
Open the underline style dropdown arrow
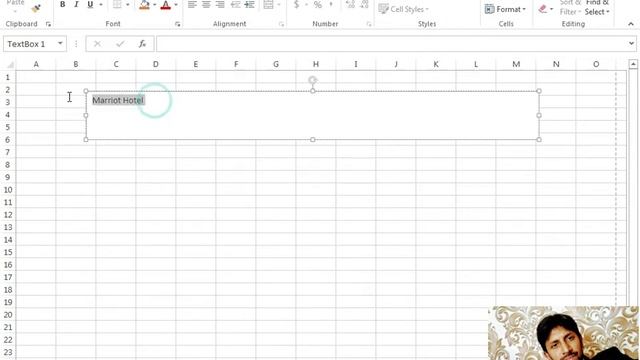coord(101,4)
